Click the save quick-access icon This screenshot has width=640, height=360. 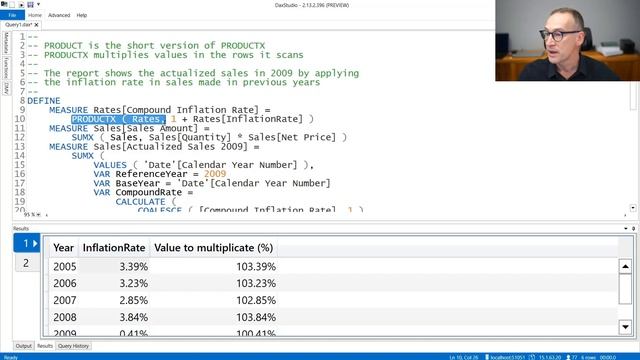pos(30,4)
